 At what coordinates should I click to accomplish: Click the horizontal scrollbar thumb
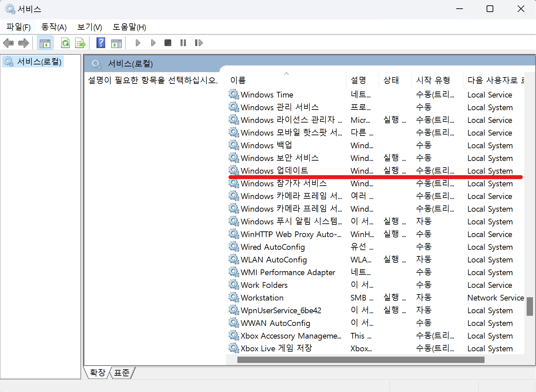(x=361, y=360)
